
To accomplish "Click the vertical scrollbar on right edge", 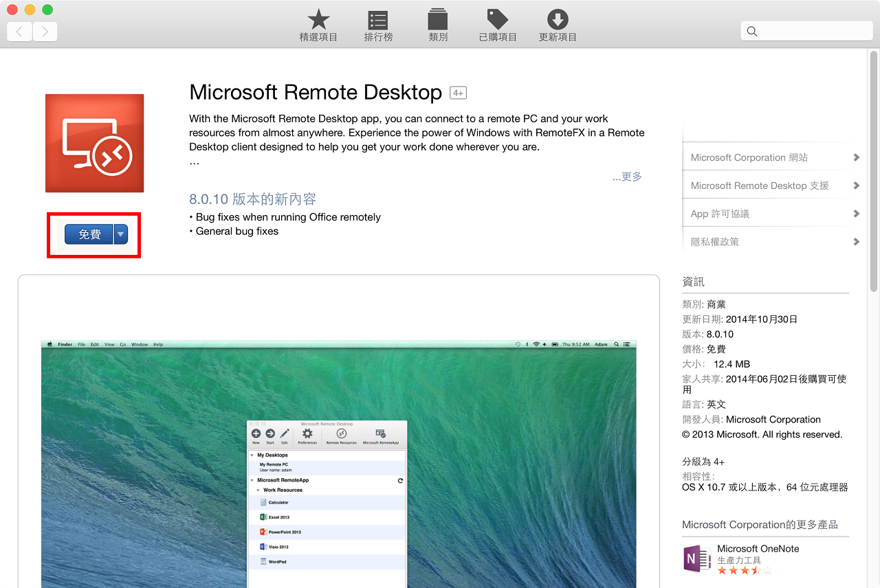I will tap(874, 172).
